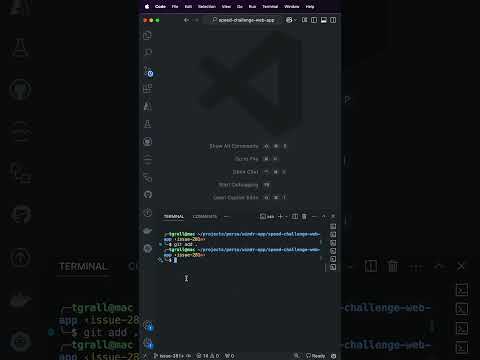Switch to the COMMENTS tab
Screen dimensions: 480x360
pos(204,217)
